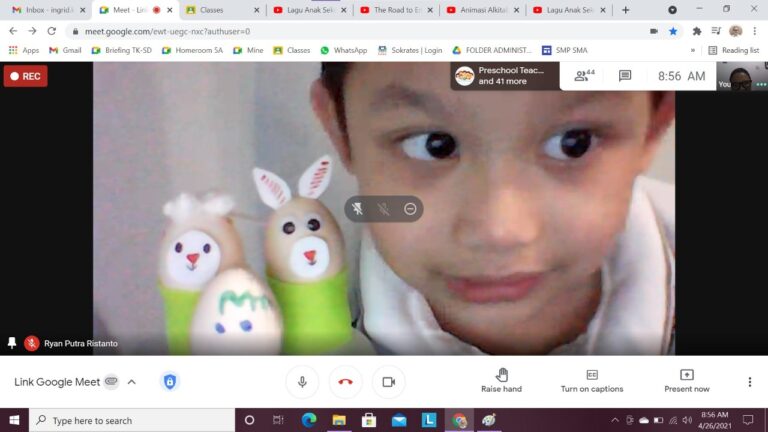Viewport: 768px width, 432px height.
Task: Open the three-dot more options menu
Action: pos(749,382)
